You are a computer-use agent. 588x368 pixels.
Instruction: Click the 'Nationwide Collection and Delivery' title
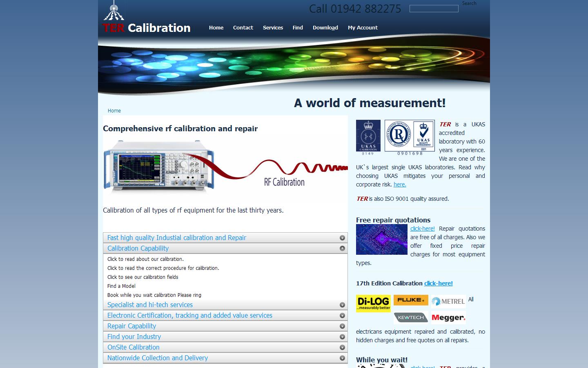pos(158,358)
